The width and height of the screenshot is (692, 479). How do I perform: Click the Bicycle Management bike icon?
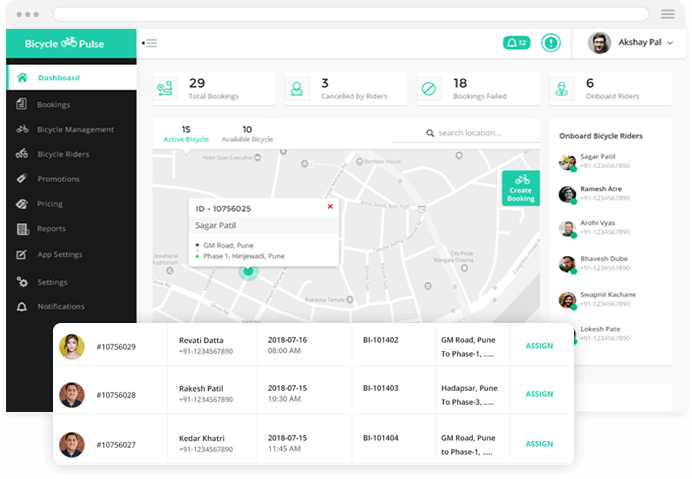coord(22,129)
